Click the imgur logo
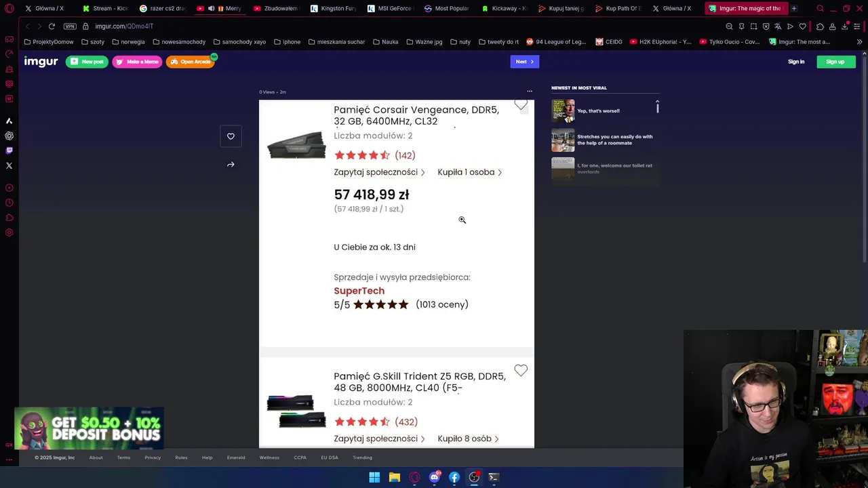 pos(41,62)
